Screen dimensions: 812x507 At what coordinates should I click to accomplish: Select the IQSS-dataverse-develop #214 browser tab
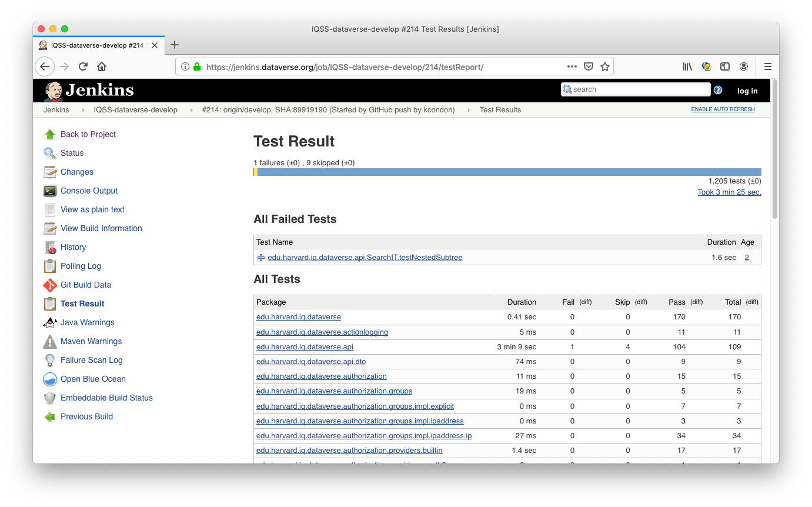pos(98,45)
